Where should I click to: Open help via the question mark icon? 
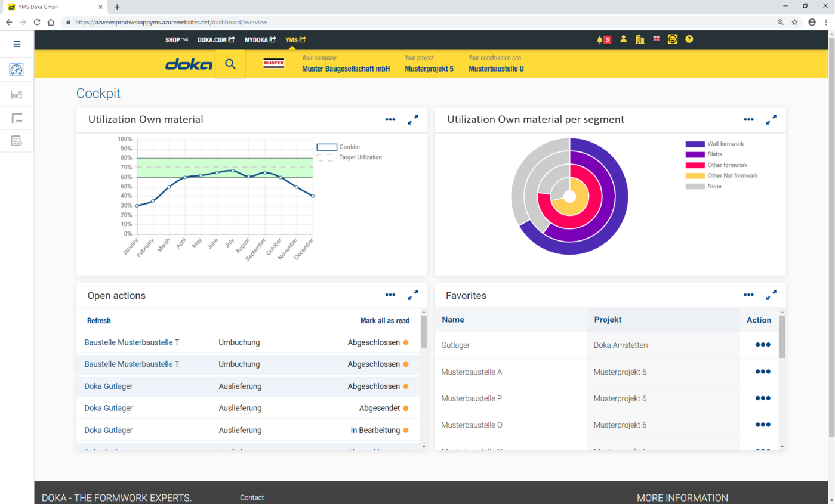689,39
